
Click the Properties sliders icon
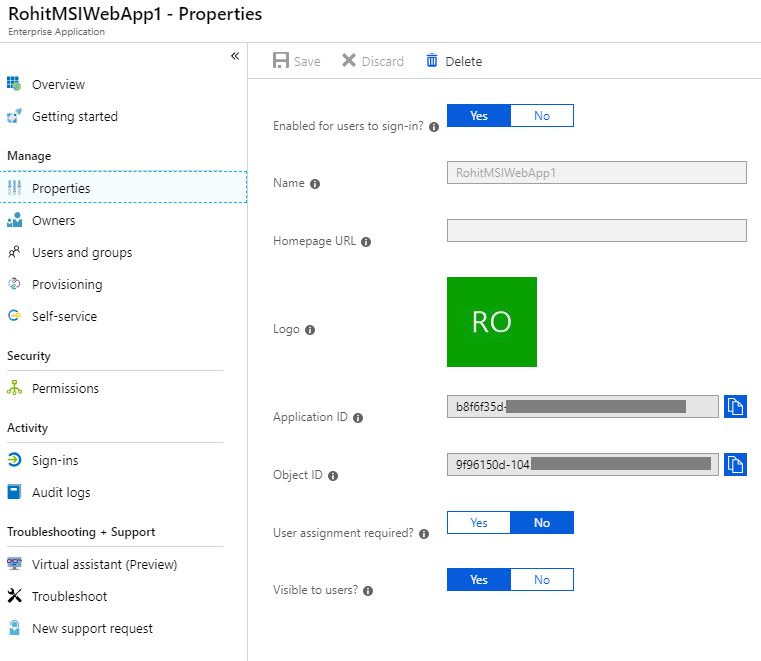click(15, 188)
